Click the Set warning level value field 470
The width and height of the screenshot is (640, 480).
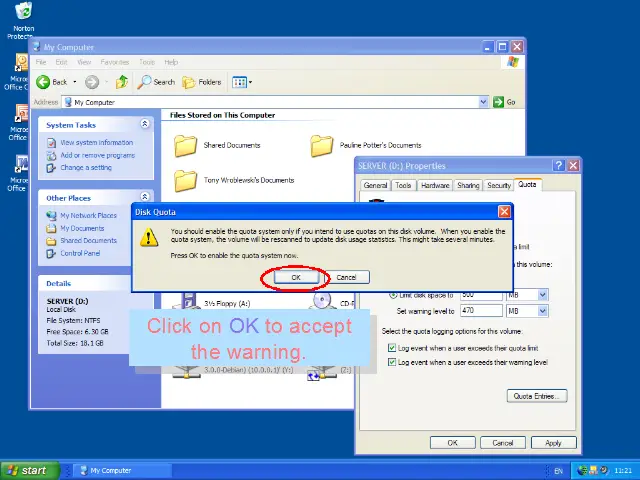(x=481, y=311)
